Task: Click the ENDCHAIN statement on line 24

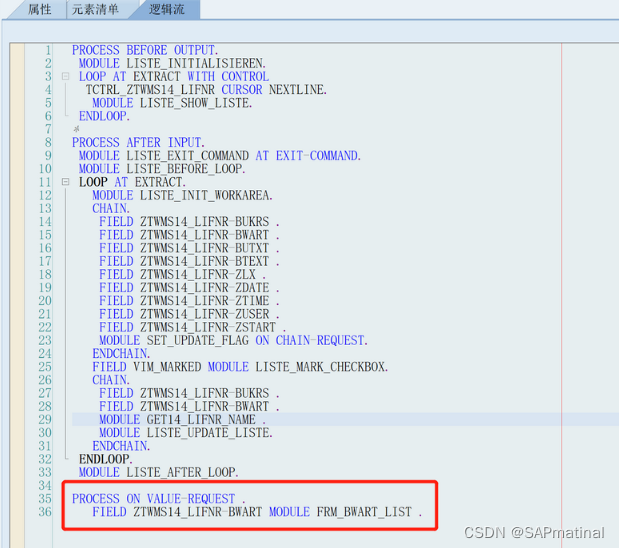Action: (x=121, y=354)
